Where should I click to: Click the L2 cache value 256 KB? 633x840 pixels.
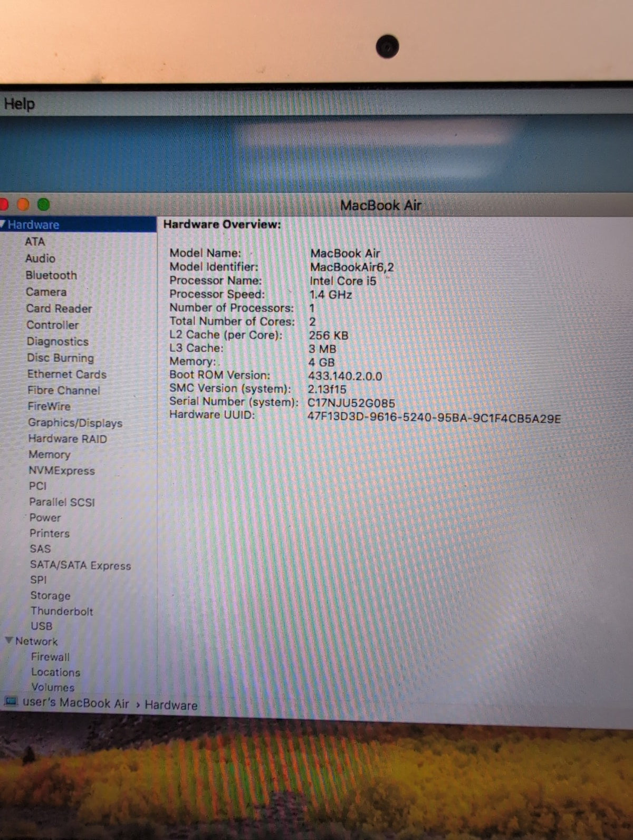click(x=329, y=335)
